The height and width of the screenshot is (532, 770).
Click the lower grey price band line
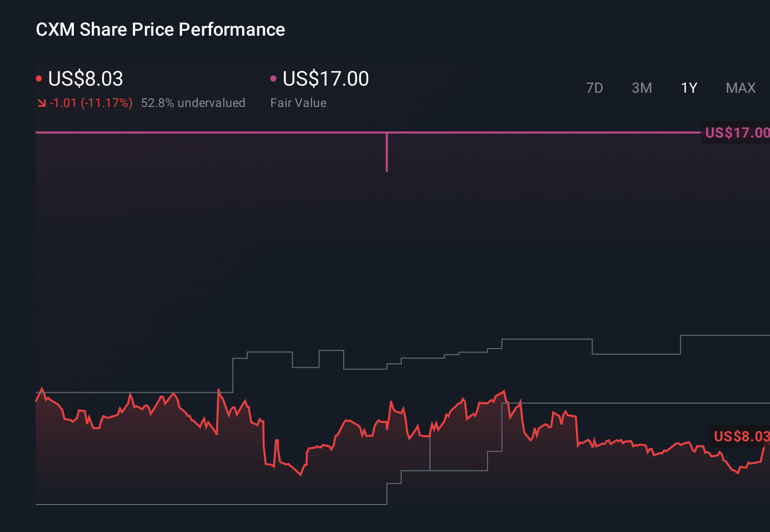pos(204,504)
